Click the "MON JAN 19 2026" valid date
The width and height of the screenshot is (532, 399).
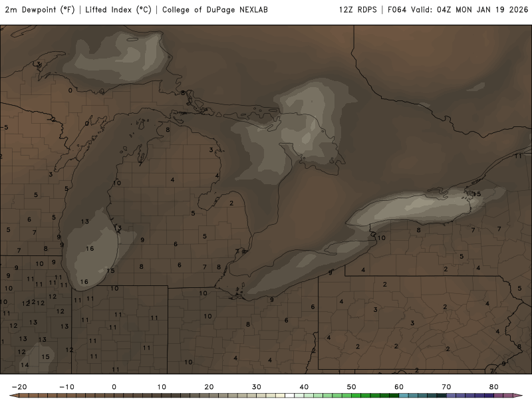click(x=491, y=10)
